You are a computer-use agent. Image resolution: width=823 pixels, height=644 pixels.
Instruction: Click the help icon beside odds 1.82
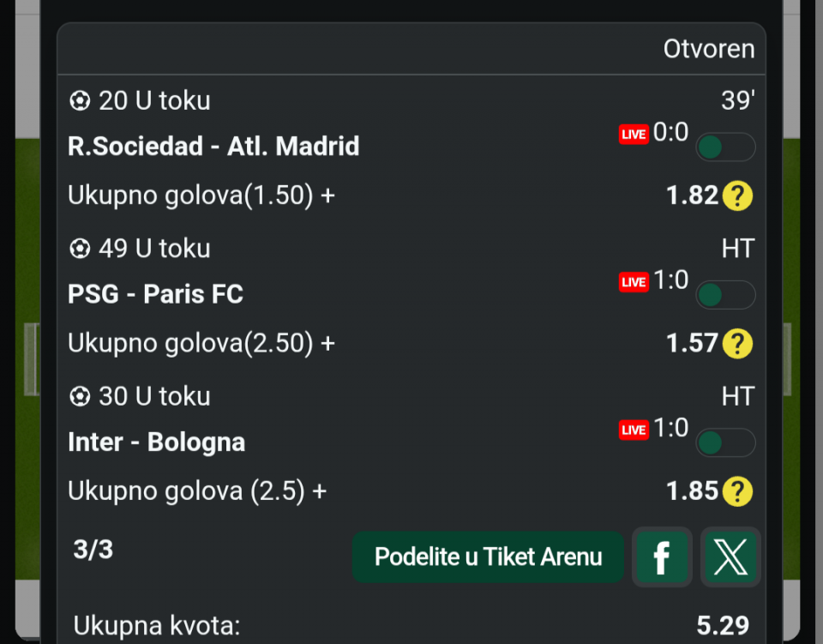737,196
